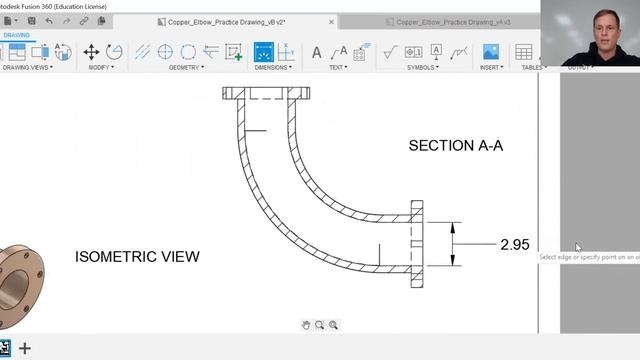Click the SECTION A-A label
This screenshot has width=640, height=360.
[456, 146]
